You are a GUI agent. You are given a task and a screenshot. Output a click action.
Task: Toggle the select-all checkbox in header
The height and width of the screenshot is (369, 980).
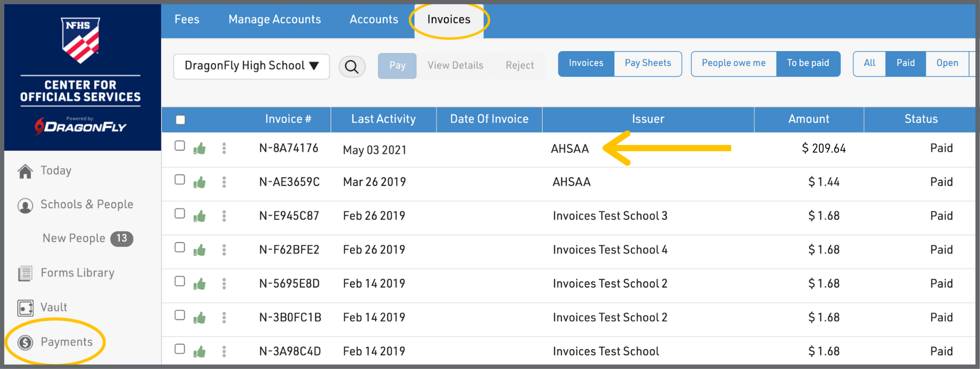click(180, 120)
